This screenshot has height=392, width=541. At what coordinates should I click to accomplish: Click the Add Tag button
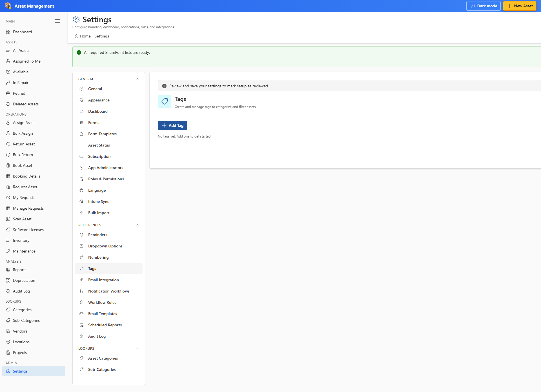[x=172, y=125]
